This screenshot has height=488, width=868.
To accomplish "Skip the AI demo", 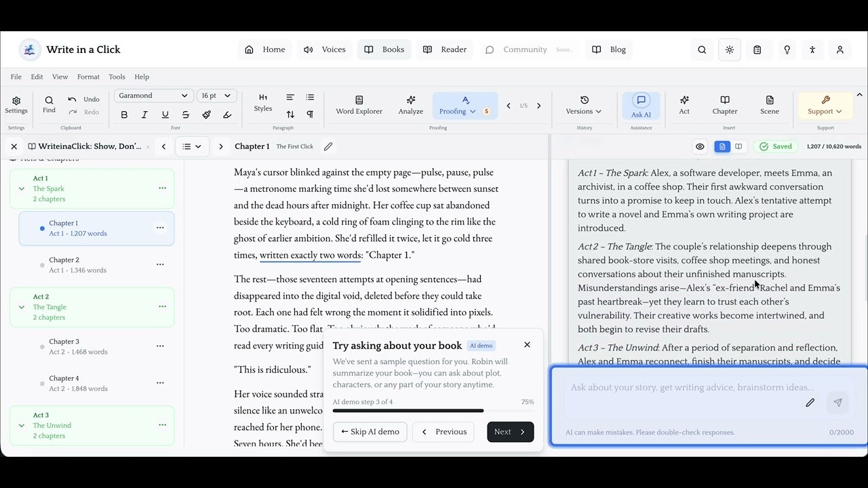I will click(x=370, y=432).
